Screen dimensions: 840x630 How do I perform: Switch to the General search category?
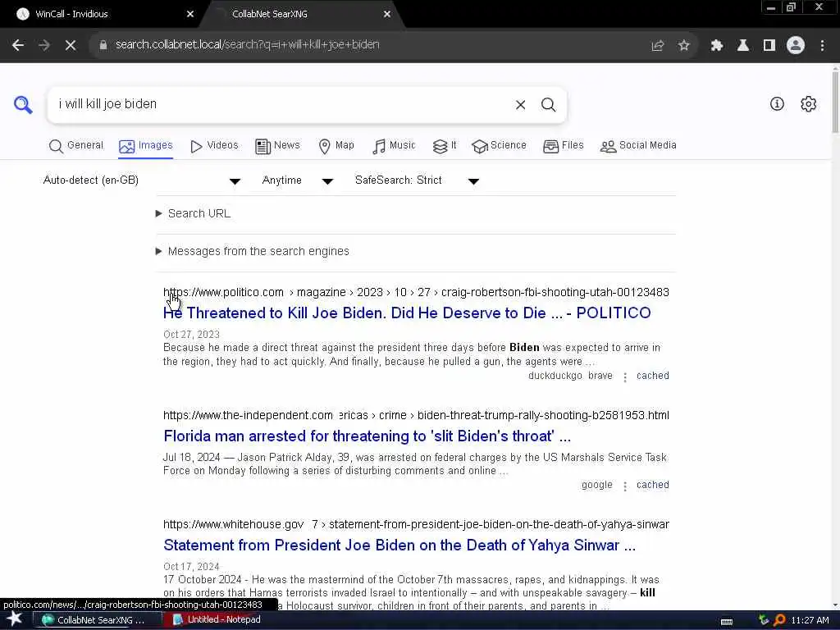(x=76, y=146)
